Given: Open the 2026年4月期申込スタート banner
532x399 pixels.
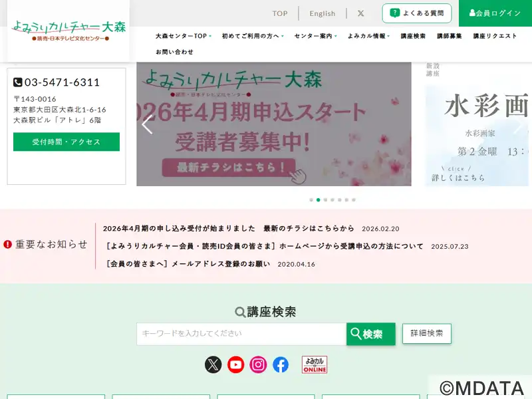Looking at the screenshot, I should 274,124.
